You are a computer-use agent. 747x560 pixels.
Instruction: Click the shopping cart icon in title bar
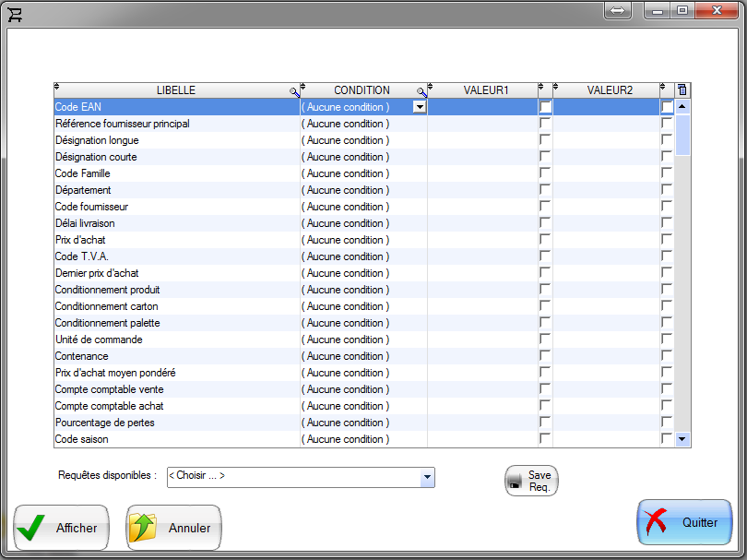pos(15,13)
